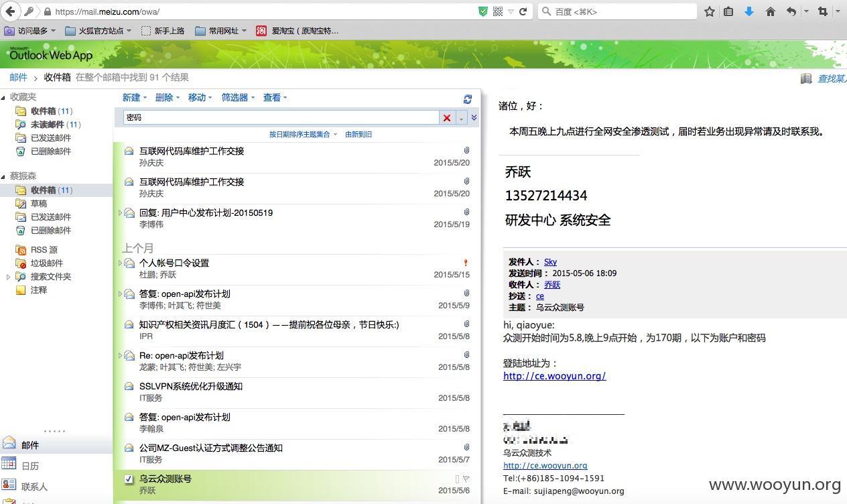
Task: Click the screenshot crop tool icon
Action: [x=824, y=11]
